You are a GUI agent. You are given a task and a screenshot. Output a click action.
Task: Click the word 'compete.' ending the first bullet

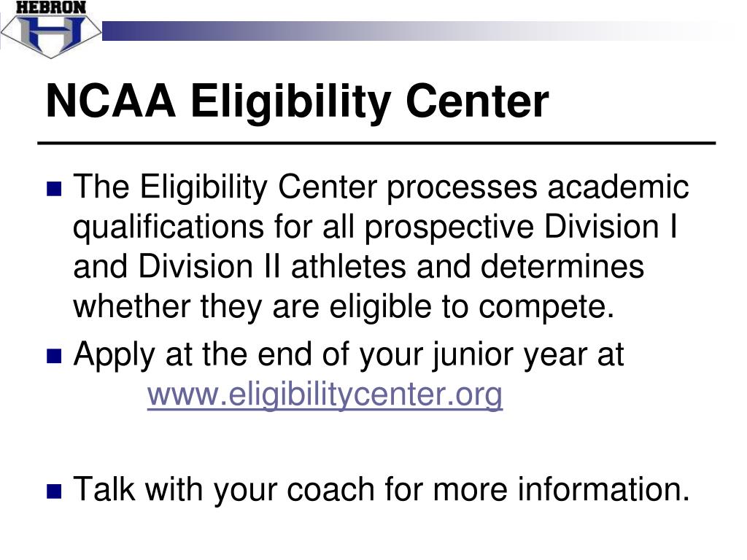tap(547, 308)
